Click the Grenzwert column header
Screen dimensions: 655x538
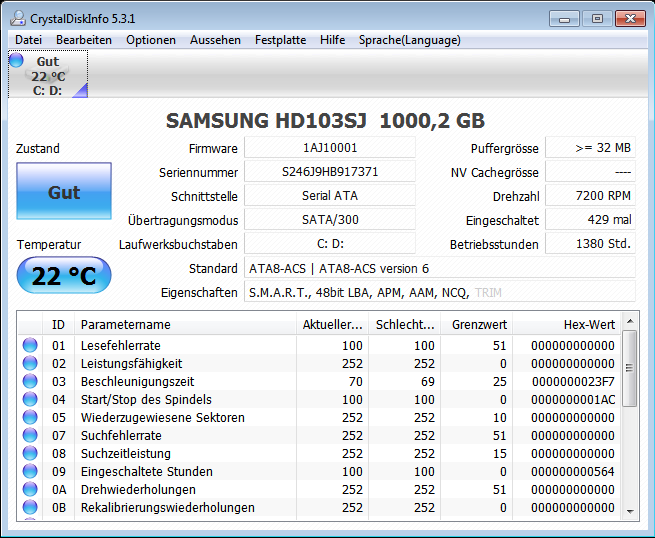pyautogui.click(x=477, y=324)
